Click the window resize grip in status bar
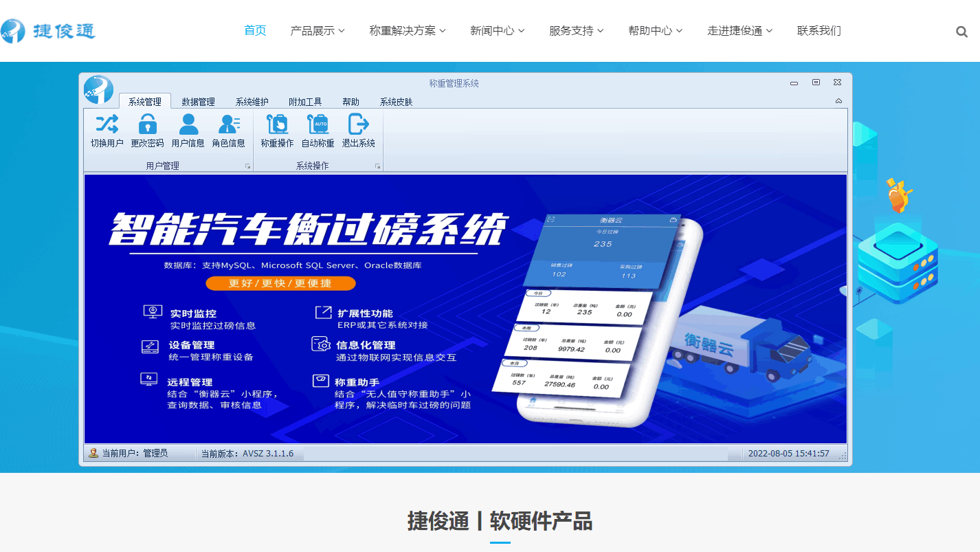Viewport: 980px width, 552px height. pyautogui.click(x=843, y=455)
